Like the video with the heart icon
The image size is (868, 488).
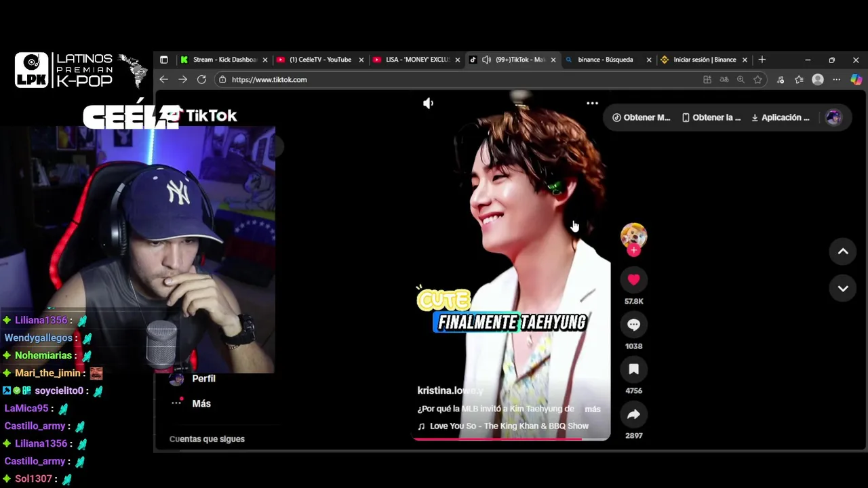[x=633, y=280]
